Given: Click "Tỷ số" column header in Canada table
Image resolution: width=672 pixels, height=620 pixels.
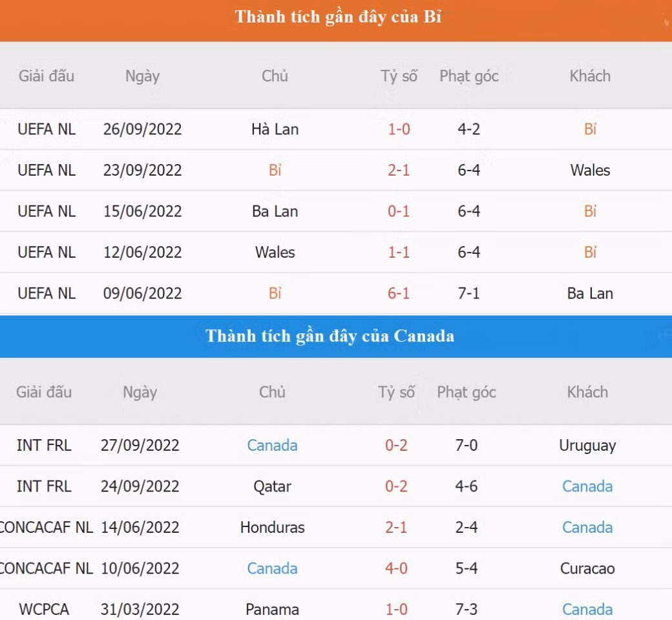Looking at the screenshot, I should tap(395, 393).
